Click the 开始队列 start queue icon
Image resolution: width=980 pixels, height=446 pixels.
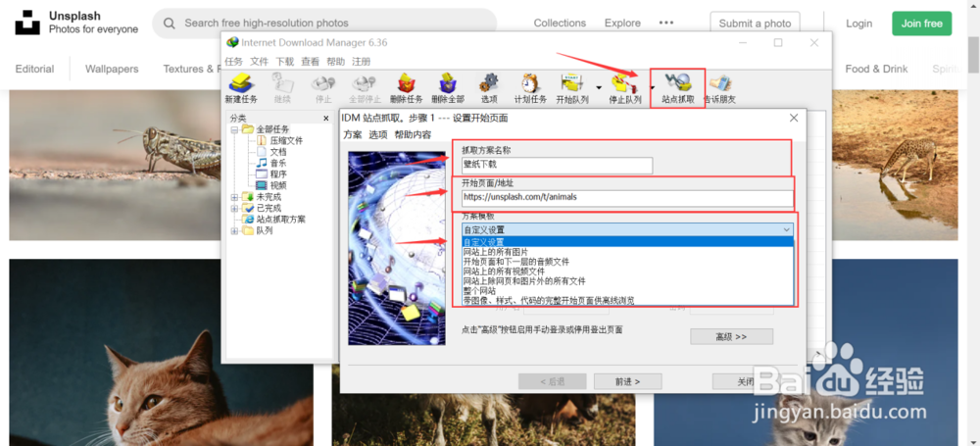(x=572, y=88)
